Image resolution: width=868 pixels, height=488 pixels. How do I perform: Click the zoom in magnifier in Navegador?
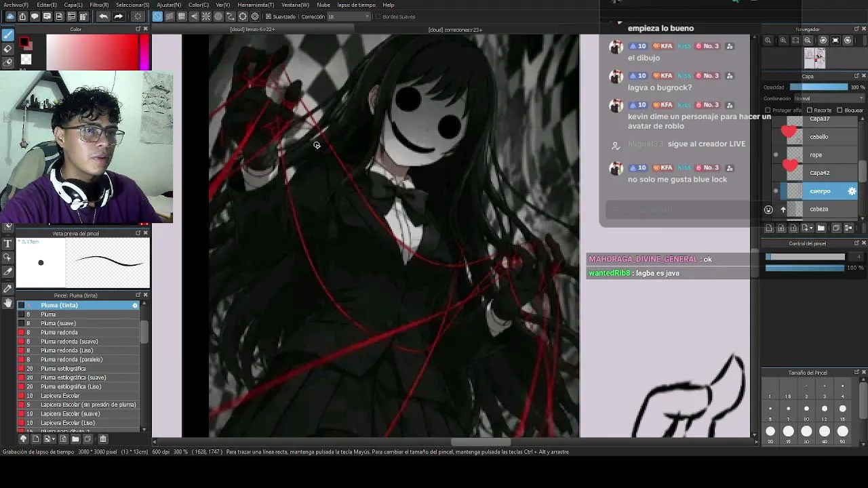click(x=783, y=41)
